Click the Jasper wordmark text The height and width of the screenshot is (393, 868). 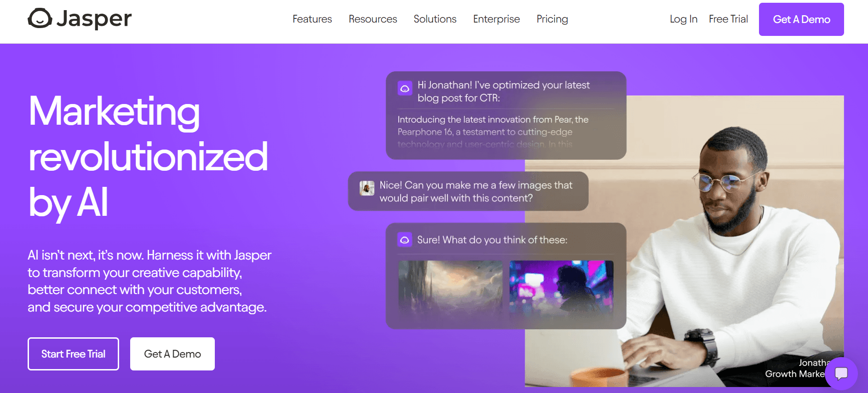tap(94, 19)
